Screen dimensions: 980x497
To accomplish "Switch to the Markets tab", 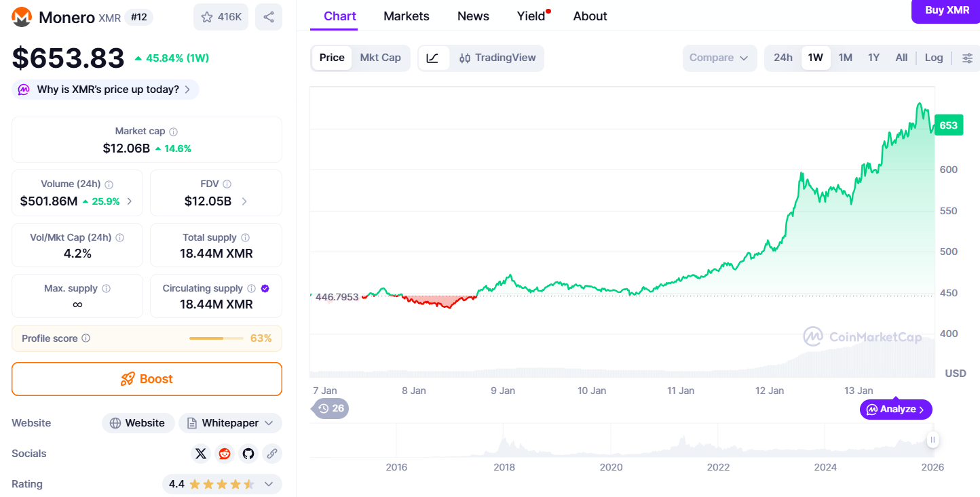I will click(406, 16).
